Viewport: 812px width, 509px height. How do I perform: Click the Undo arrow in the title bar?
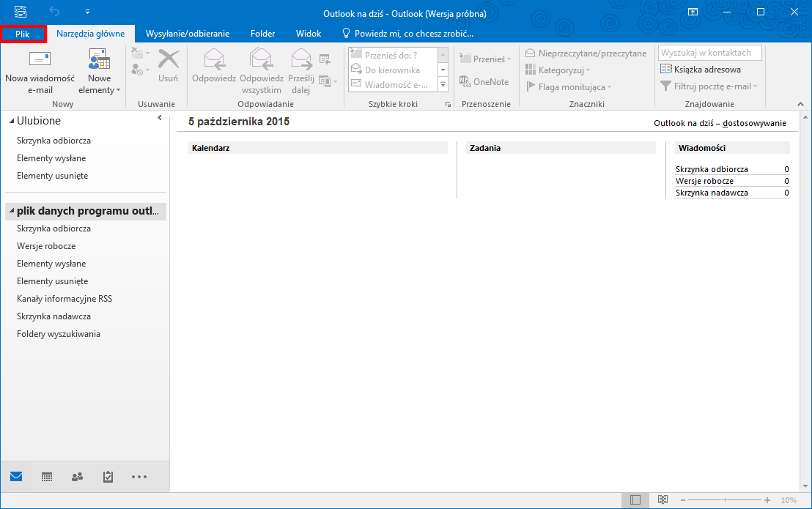(x=53, y=12)
